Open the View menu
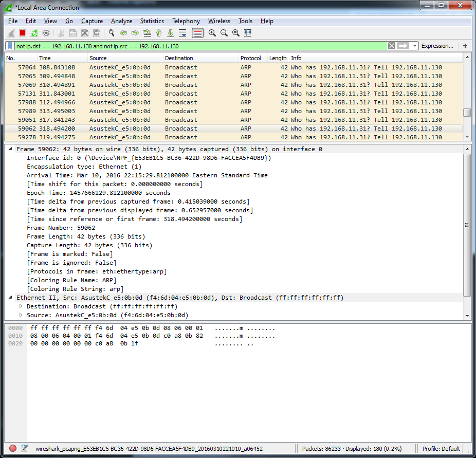This screenshot has height=458, width=476. (x=50, y=21)
